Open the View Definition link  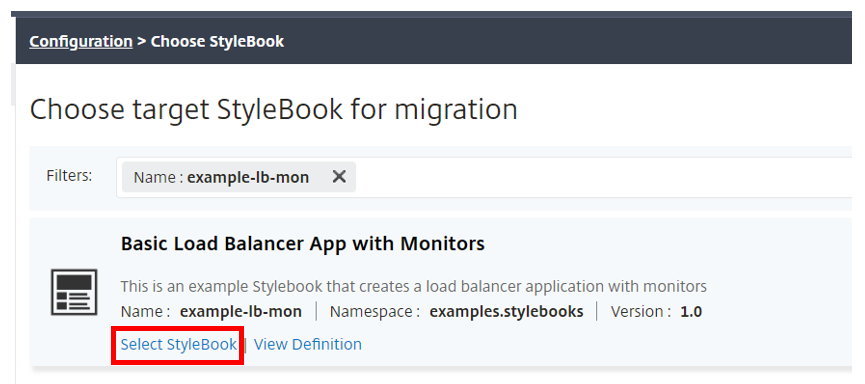click(x=308, y=344)
